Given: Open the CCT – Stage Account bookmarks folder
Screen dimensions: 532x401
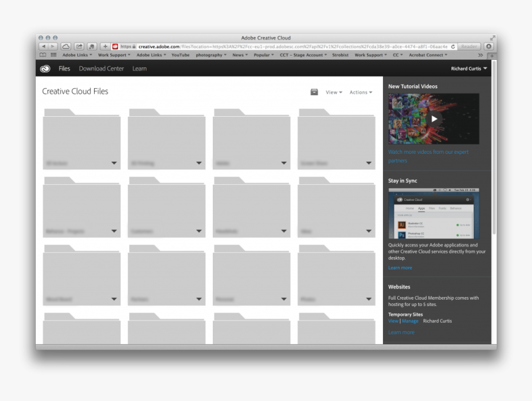Looking at the screenshot, I should click(x=303, y=55).
